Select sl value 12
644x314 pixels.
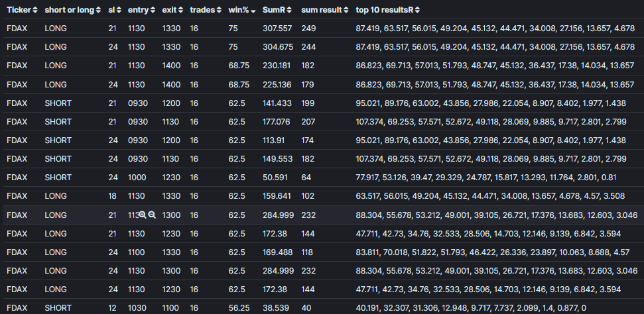tap(112, 307)
